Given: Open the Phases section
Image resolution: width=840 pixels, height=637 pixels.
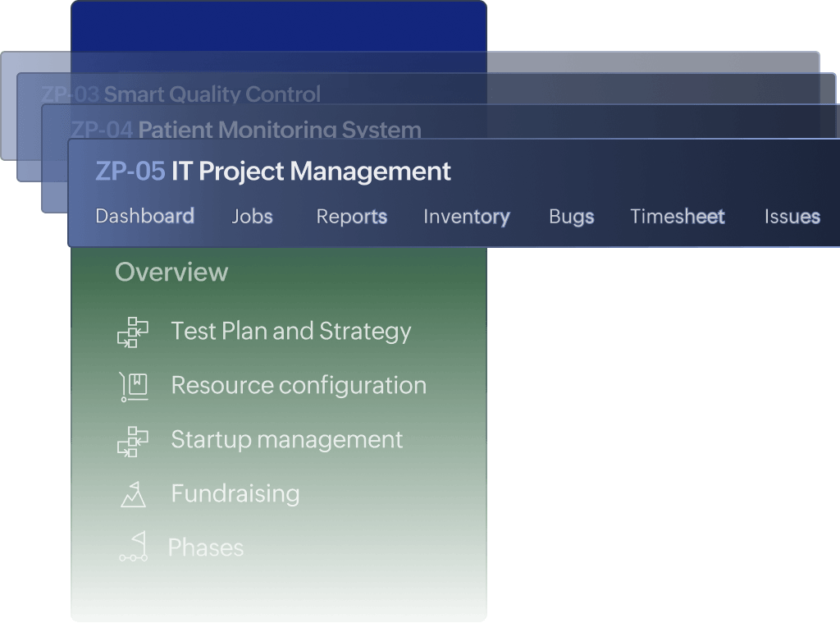Looking at the screenshot, I should coord(205,548).
